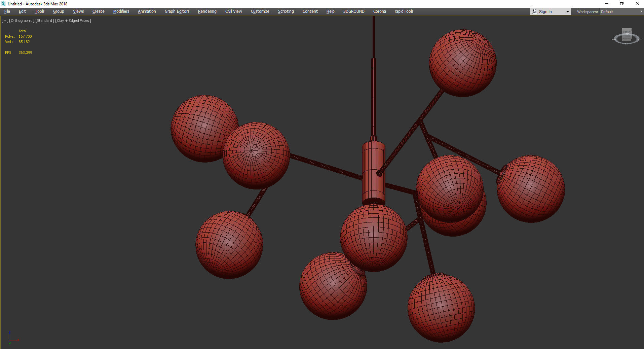Image resolution: width=644 pixels, height=349 pixels.
Task: Open the File menu
Action: click(7, 11)
